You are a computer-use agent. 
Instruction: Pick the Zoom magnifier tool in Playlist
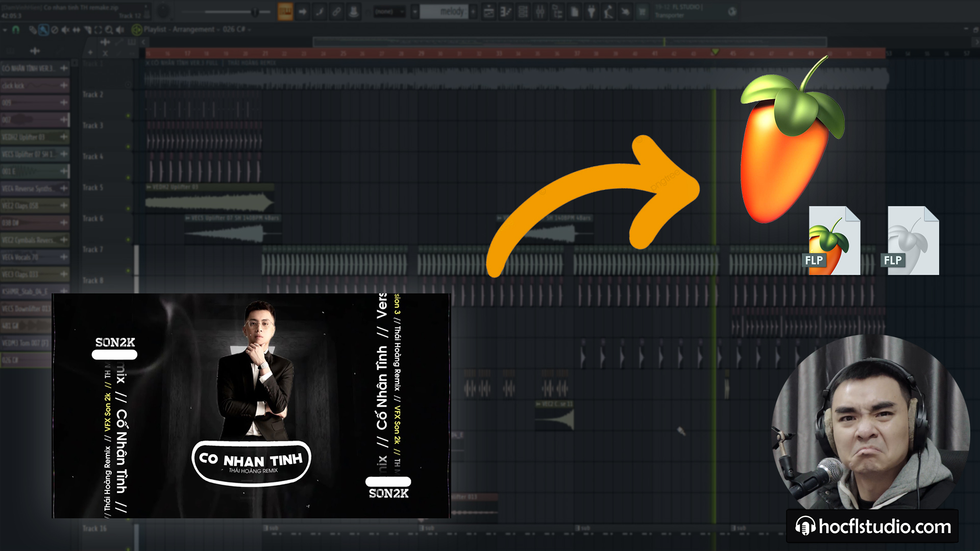109,30
